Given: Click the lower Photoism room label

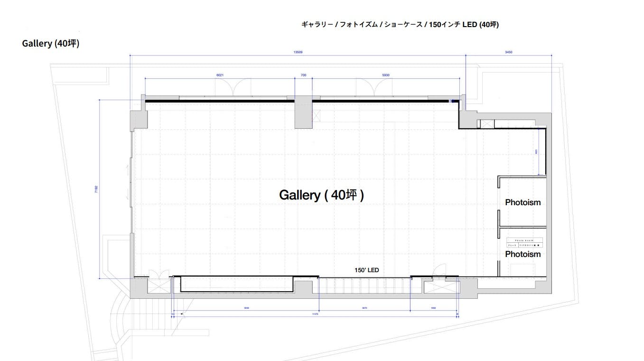Looking at the screenshot, I should coord(523,254).
